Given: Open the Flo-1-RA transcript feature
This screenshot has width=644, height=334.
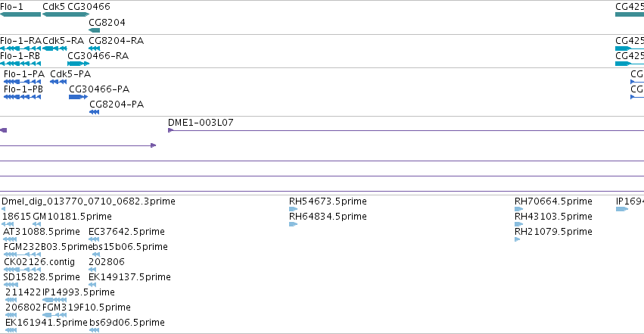Looking at the screenshot, I should [x=20, y=48].
